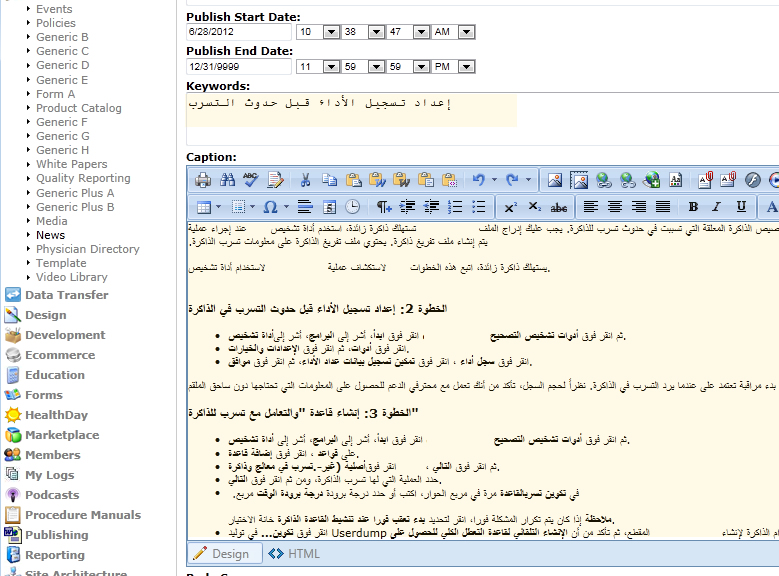Toggle bold formatting
Image resolution: width=779 pixels, height=576 pixels.
point(693,207)
